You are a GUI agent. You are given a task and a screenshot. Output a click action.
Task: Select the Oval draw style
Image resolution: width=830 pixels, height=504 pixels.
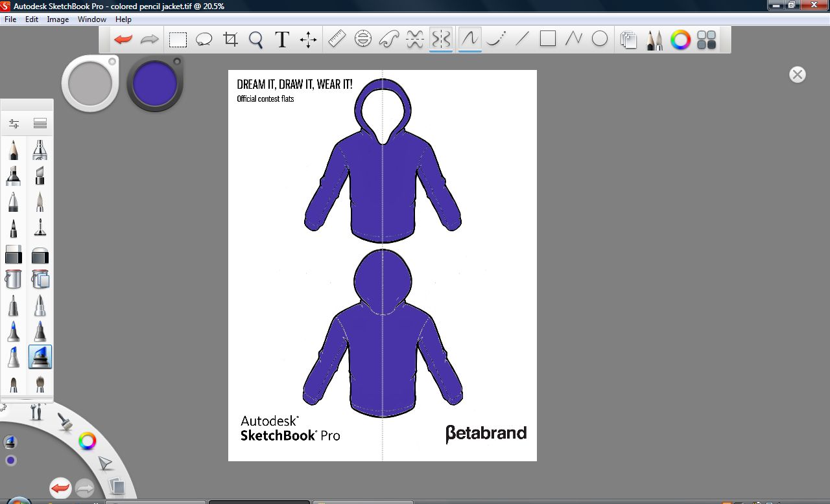pos(600,40)
